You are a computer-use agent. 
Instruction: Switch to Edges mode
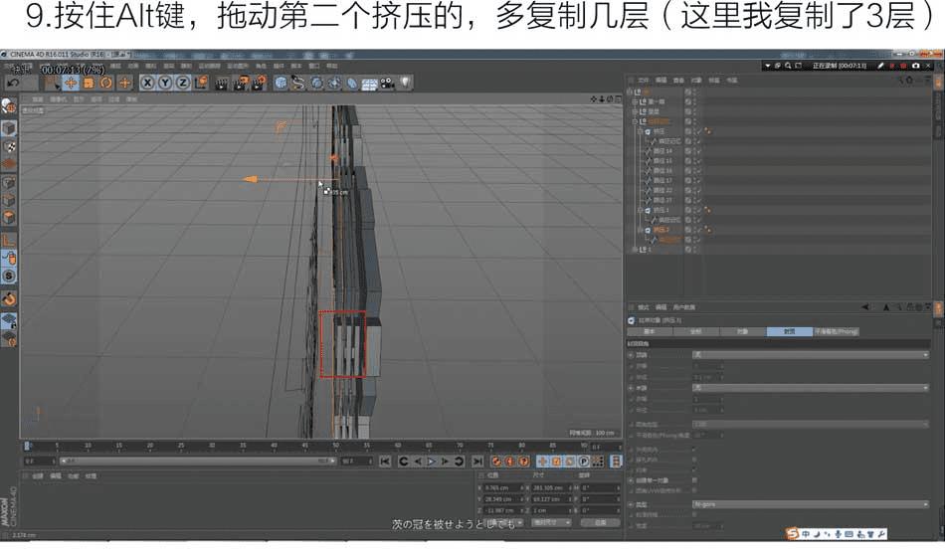point(8,200)
